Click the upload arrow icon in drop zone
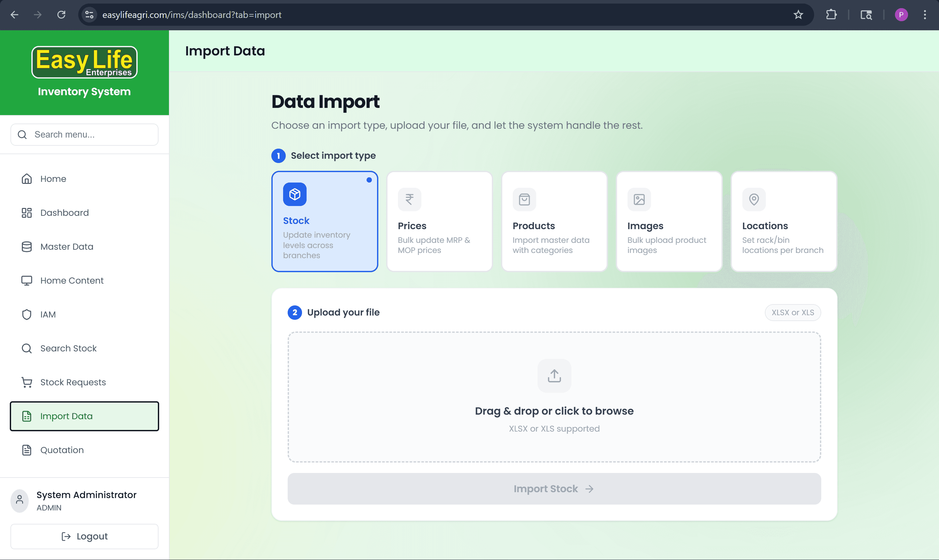 tap(554, 376)
